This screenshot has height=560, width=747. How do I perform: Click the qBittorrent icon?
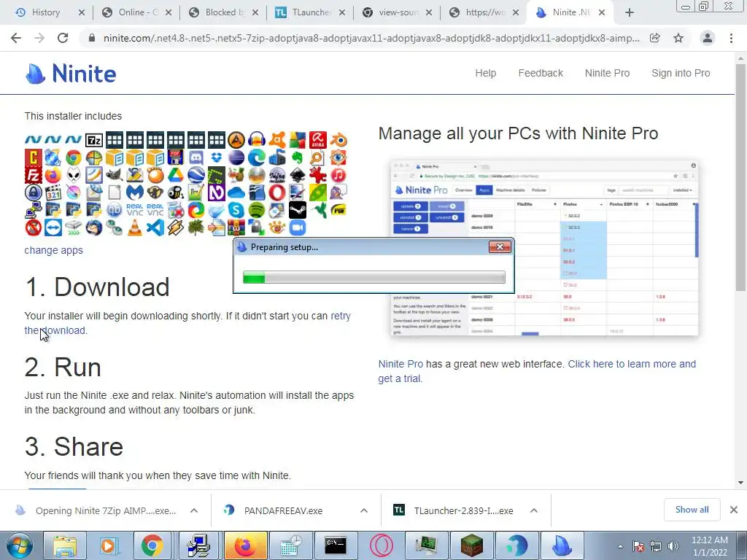click(x=115, y=210)
